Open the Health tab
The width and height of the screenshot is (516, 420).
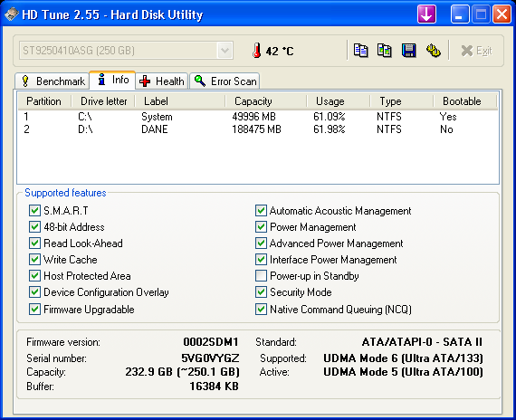(x=161, y=81)
